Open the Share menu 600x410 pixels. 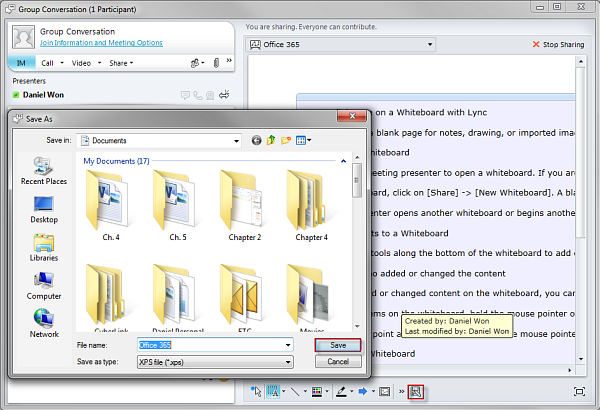121,63
